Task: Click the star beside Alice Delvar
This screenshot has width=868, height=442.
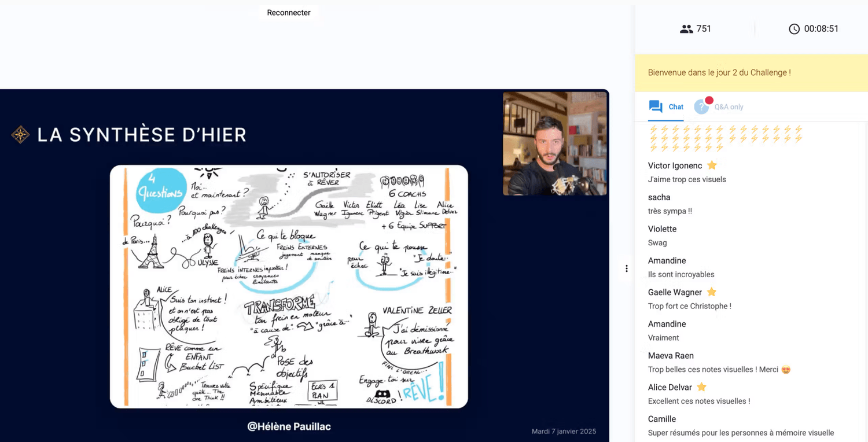Action: (701, 387)
